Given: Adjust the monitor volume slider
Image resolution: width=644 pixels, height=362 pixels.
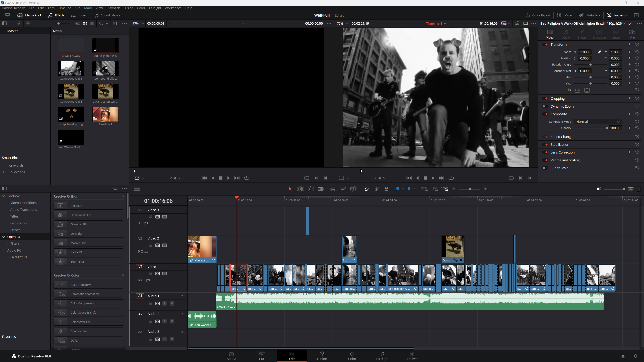Looking at the screenshot, I should (x=614, y=189).
